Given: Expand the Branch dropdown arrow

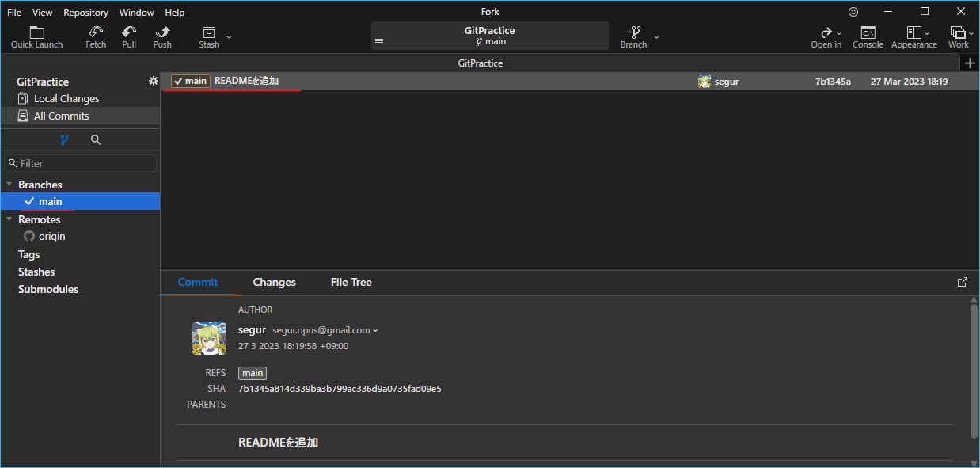Looking at the screenshot, I should pos(656,36).
